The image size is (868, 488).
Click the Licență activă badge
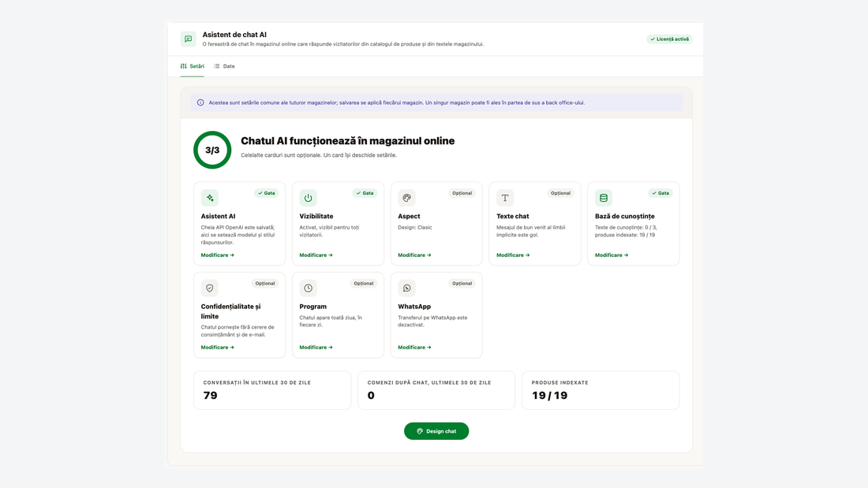[x=669, y=39]
